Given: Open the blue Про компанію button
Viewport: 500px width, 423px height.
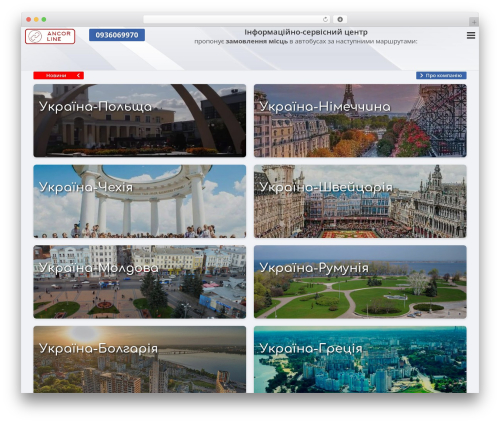Looking at the screenshot, I should [x=441, y=76].
